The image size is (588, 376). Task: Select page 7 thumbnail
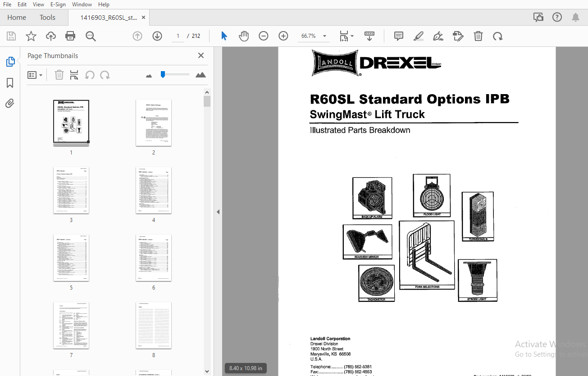(71, 325)
